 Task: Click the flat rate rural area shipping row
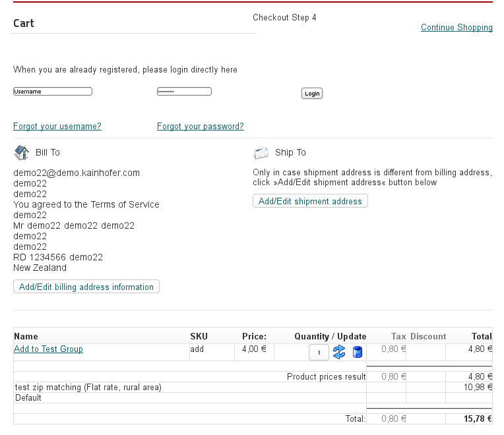click(88, 388)
